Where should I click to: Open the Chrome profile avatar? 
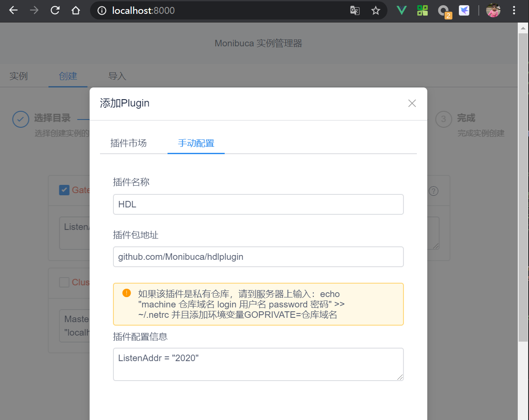click(493, 10)
